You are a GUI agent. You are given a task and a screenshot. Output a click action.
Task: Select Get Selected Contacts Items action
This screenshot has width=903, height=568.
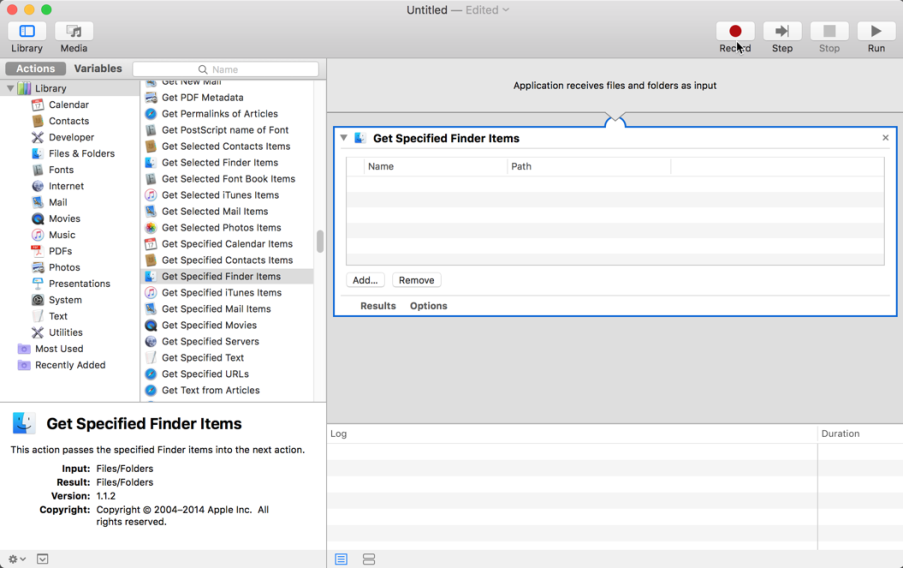(x=227, y=146)
